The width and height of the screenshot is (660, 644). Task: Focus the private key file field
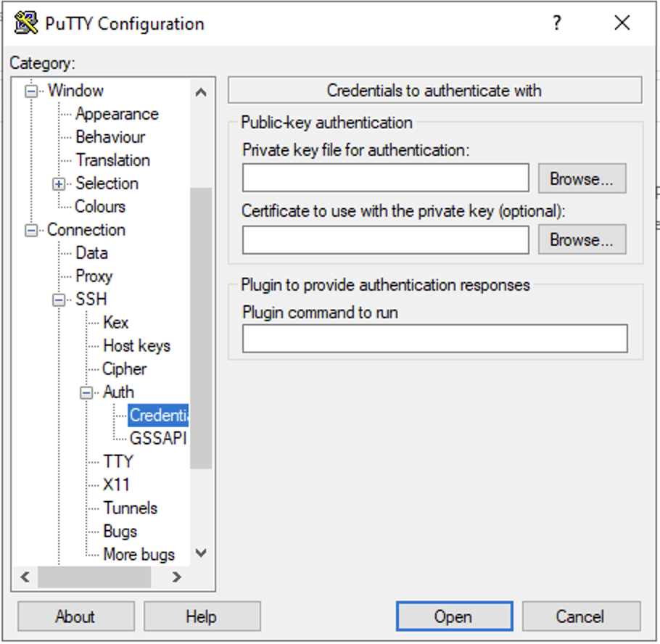point(386,178)
